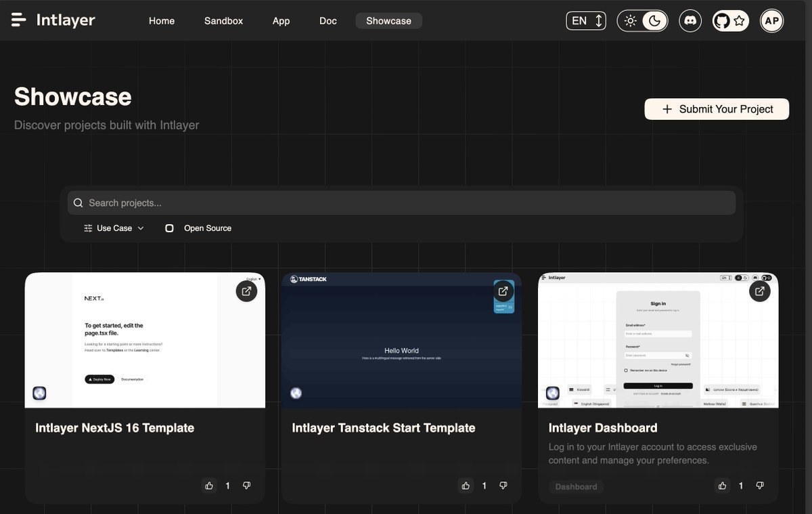The width and height of the screenshot is (812, 514).
Task: Upvote the Intlayer NextJS 16 Template
Action: 209,486
